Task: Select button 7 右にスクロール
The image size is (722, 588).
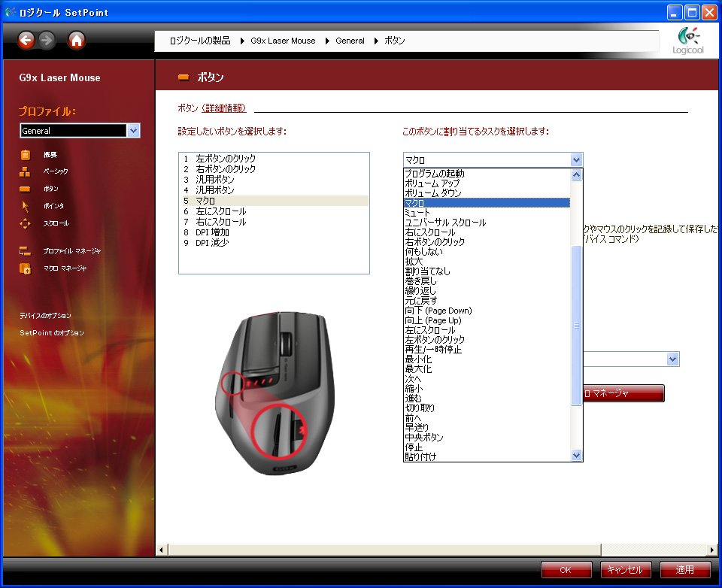Action: (x=275, y=222)
